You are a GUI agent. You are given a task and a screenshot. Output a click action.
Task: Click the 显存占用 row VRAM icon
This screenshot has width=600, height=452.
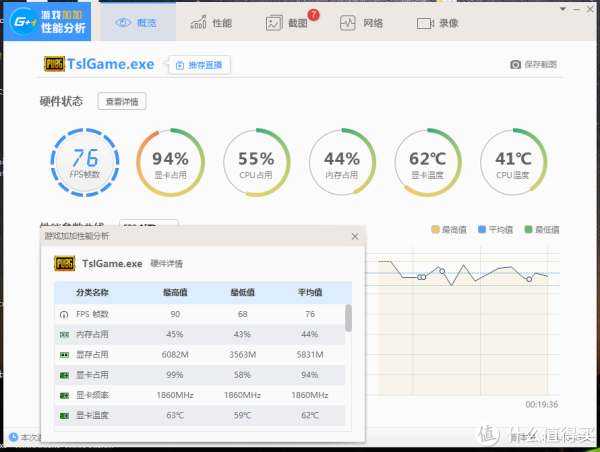[x=64, y=355]
